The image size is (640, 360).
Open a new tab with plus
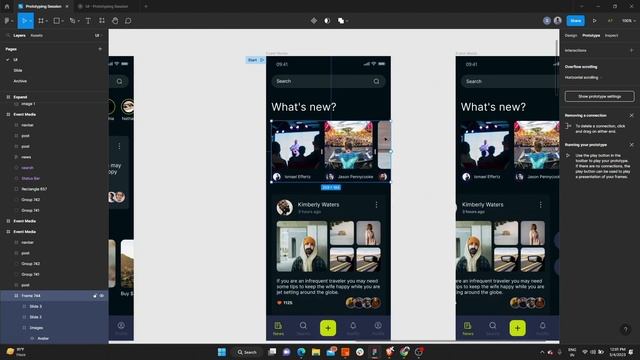(x=146, y=6)
